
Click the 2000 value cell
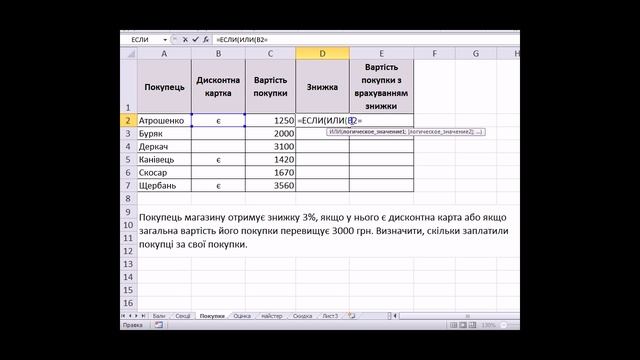click(x=270, y=133)
